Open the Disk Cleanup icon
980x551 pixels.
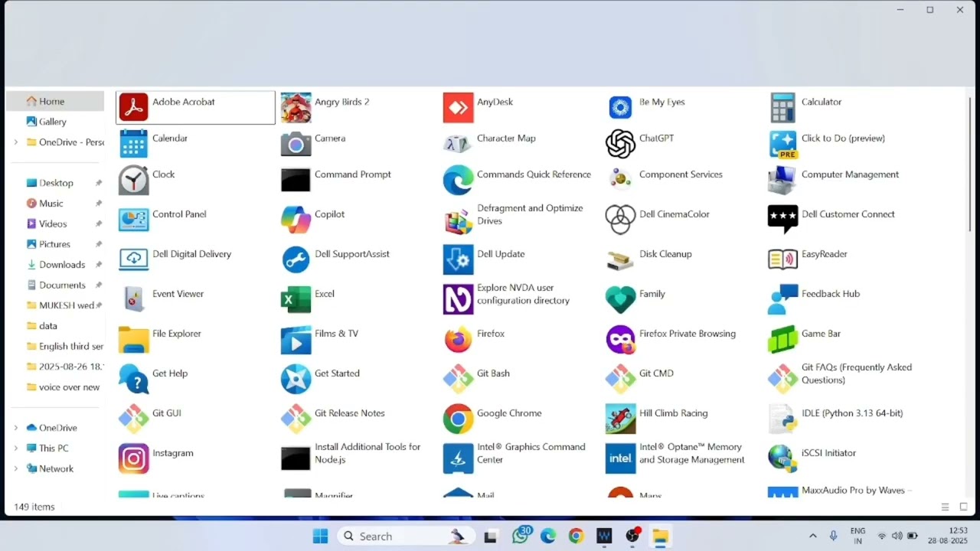(x=620, y=259)
